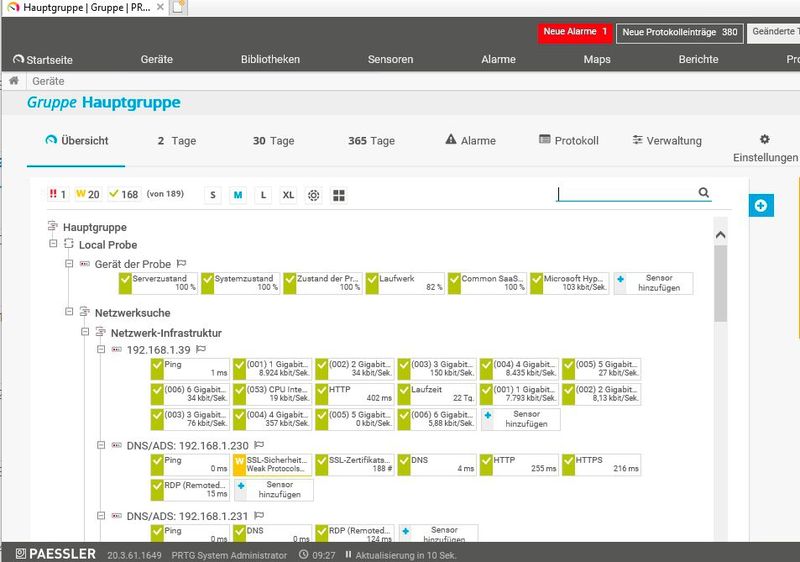800x562 pixels.
Task: Click the flag next to 192.168.1.39
Action: [x=201, y=349]
